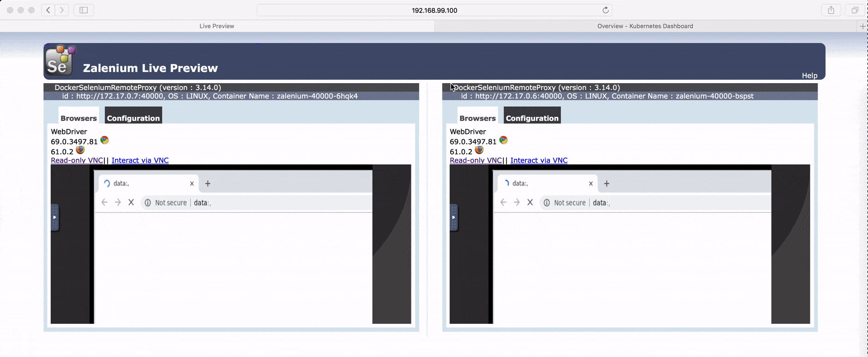Screen dimensions: 868x357
Task: Open Read-only VNC link for left node
Action: 77,160
